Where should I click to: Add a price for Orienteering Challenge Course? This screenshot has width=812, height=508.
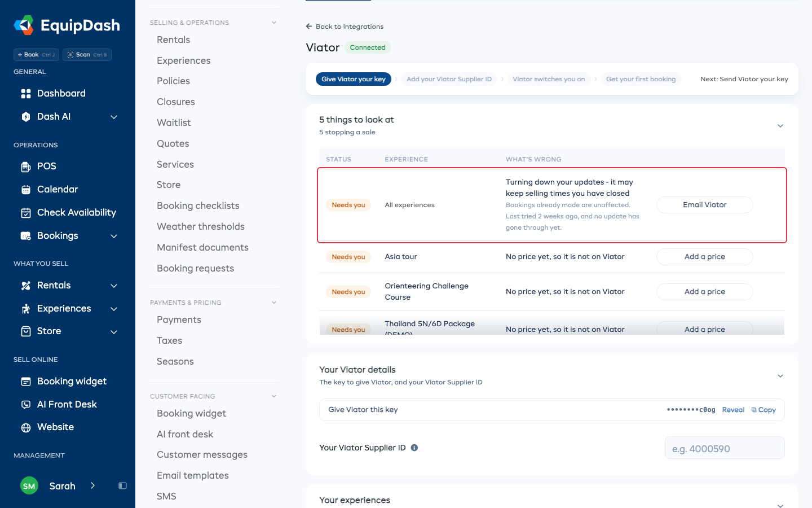(705, 292)
